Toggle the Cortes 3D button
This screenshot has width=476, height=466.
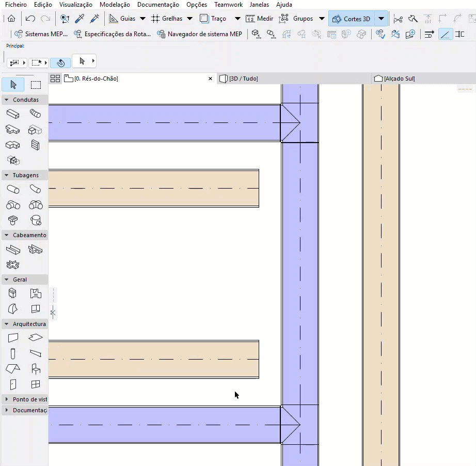coord(353,18)
